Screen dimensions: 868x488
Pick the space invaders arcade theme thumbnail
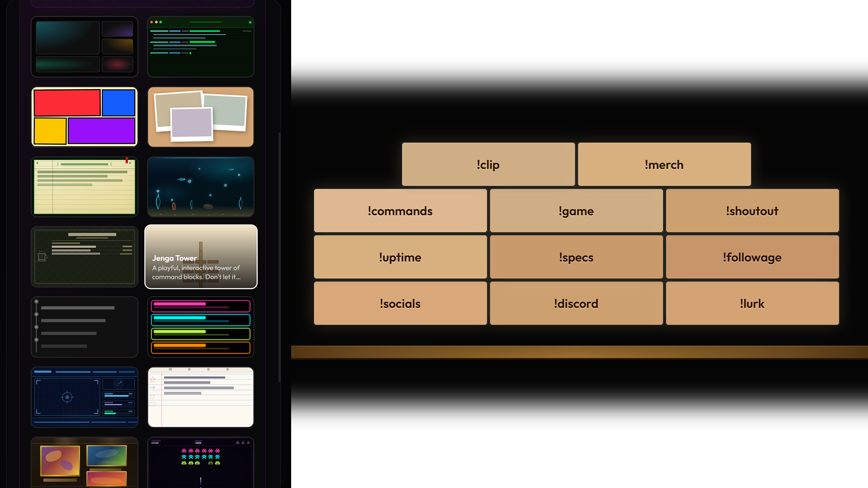coord(201,462)
